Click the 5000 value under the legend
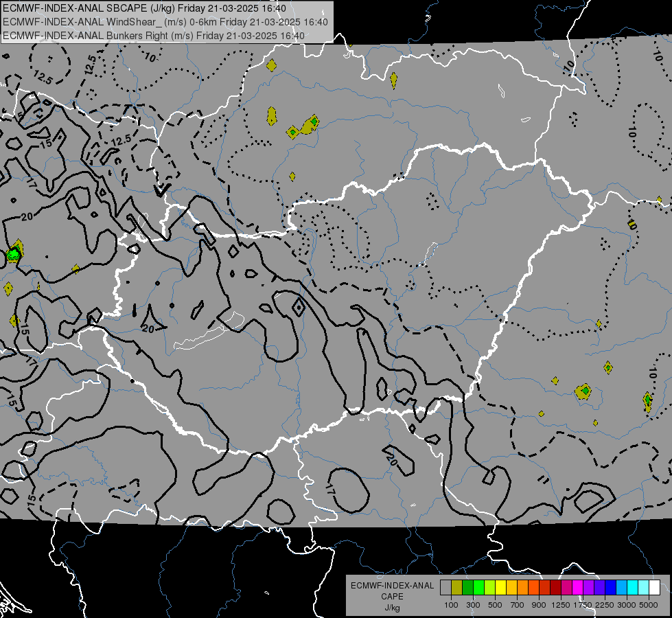Viewport: 672px width, 618px height. [649, 605]
